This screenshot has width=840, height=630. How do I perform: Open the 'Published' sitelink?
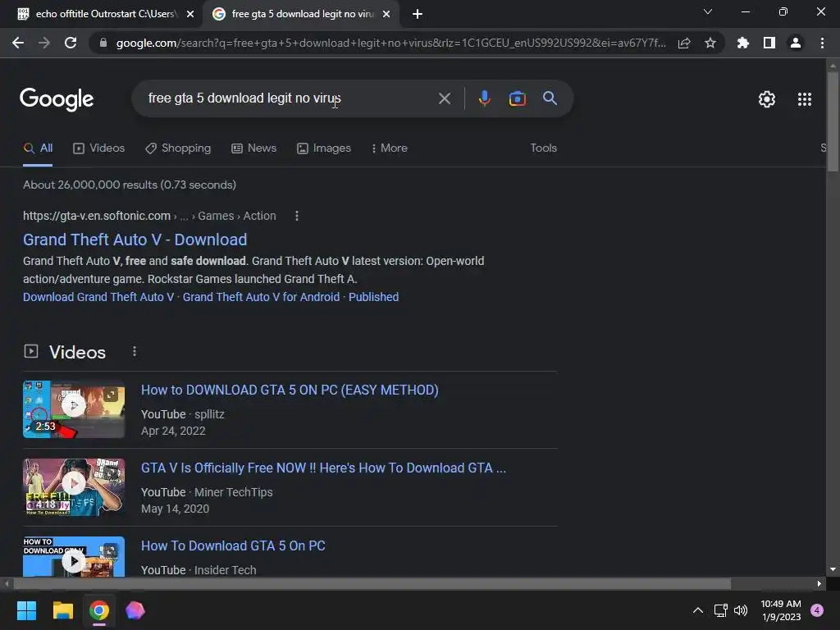(x=373, y=297)
